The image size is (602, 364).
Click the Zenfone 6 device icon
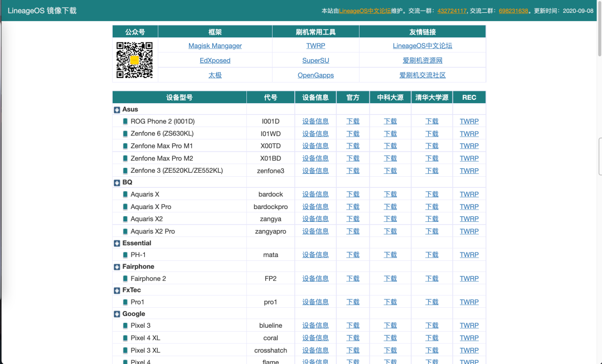pyautogui.click(x=125, y=134)
